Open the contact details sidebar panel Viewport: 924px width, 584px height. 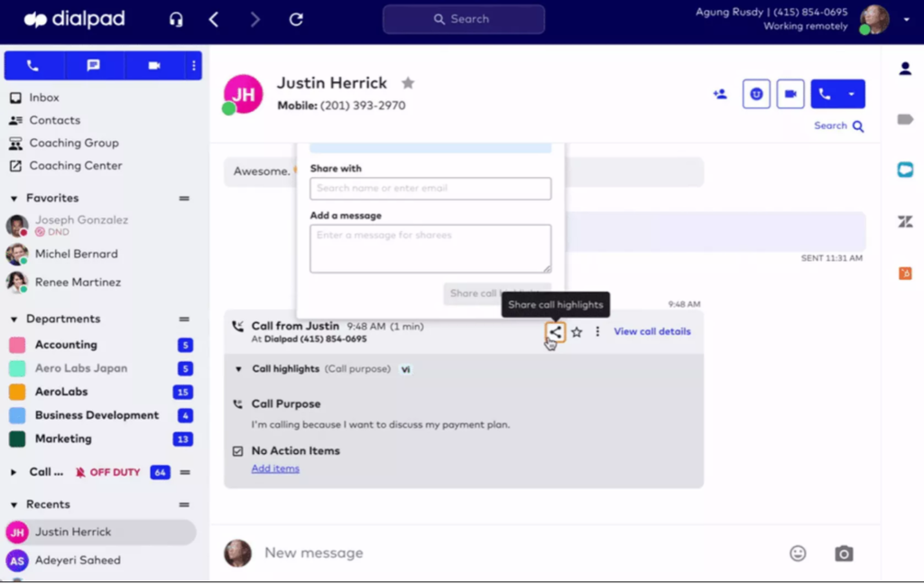pos(905,69)
